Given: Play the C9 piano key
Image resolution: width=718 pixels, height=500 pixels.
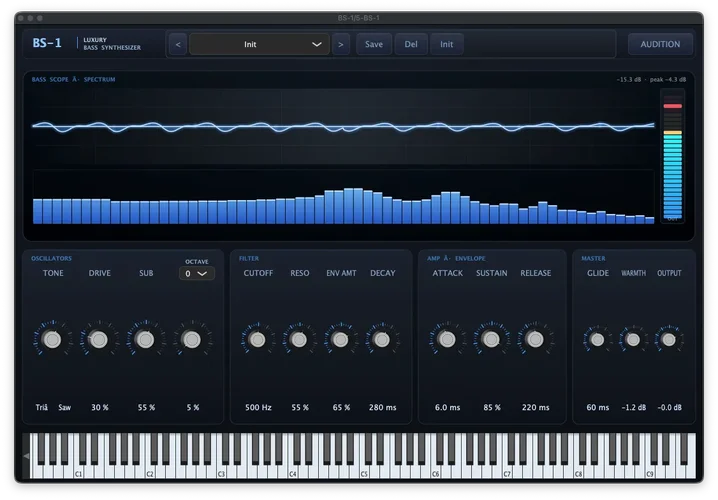Looking at the screenshot, I should pos(650,470).
